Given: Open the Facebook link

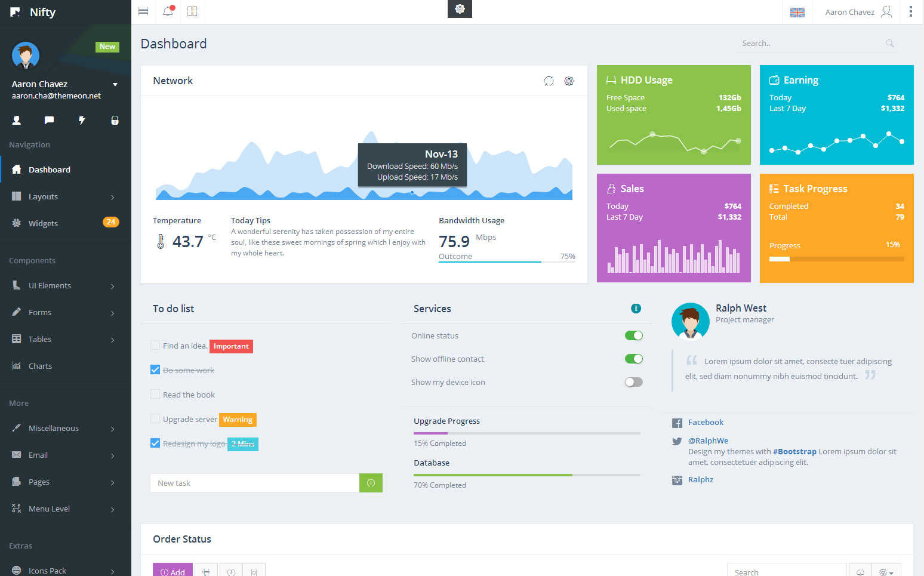Looking at the screenshot, I should [x=706, y=422].
